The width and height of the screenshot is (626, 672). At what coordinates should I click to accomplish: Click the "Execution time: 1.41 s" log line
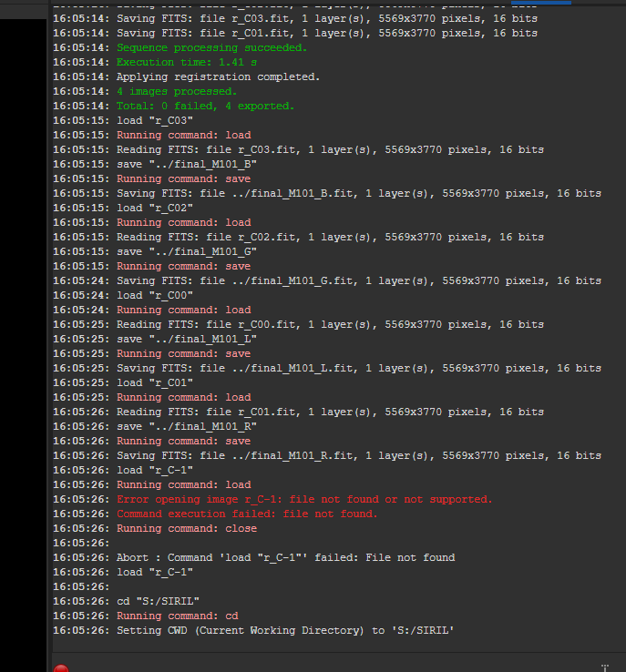[186, 62]
